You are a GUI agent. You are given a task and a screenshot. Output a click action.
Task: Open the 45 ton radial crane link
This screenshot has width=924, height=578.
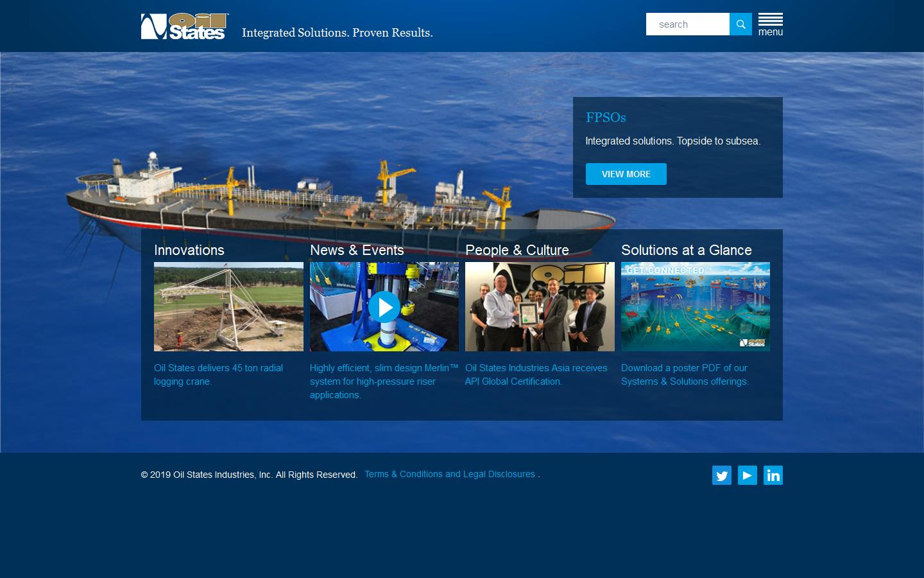coord(218,374)
